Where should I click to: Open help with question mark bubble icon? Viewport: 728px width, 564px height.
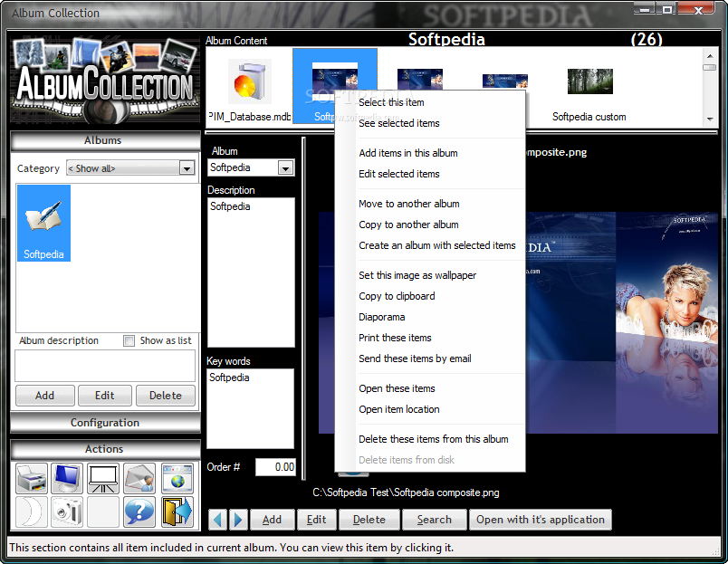coord(139,511)
